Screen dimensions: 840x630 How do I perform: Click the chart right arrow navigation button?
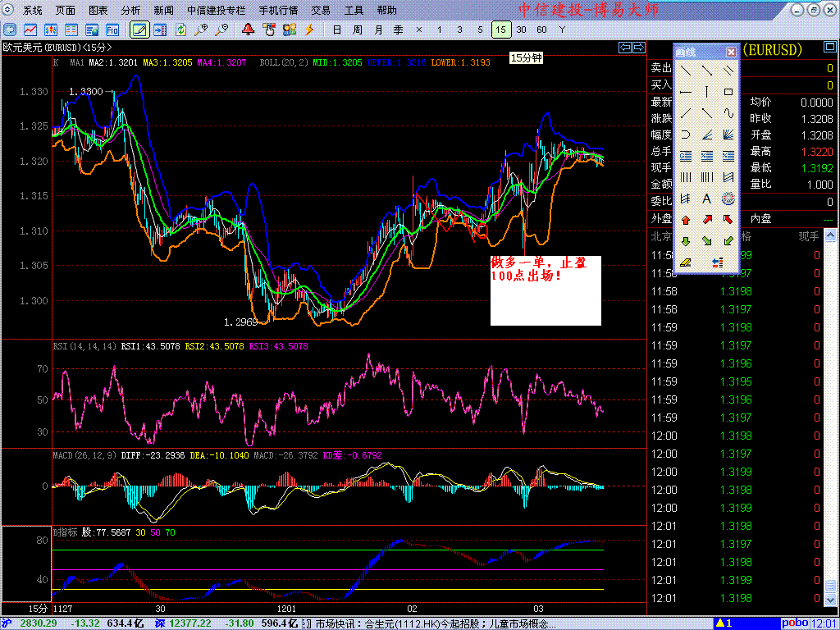coord(638,48)
